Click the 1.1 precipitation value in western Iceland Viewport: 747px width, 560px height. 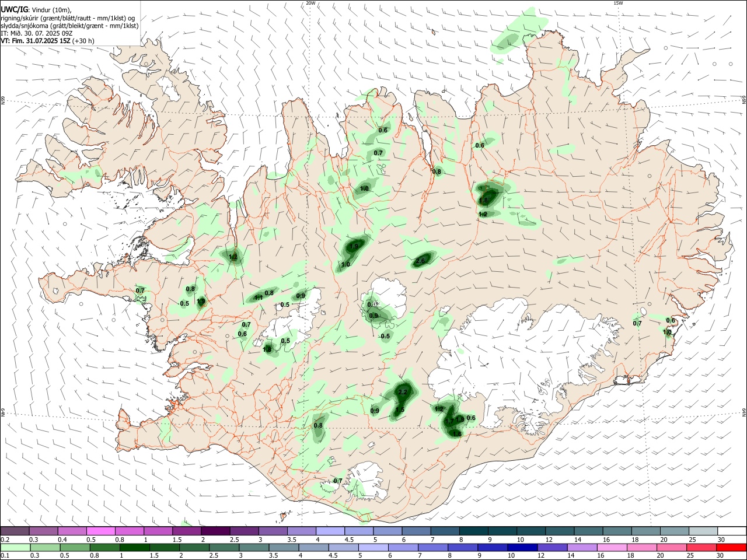click(259, 297)
